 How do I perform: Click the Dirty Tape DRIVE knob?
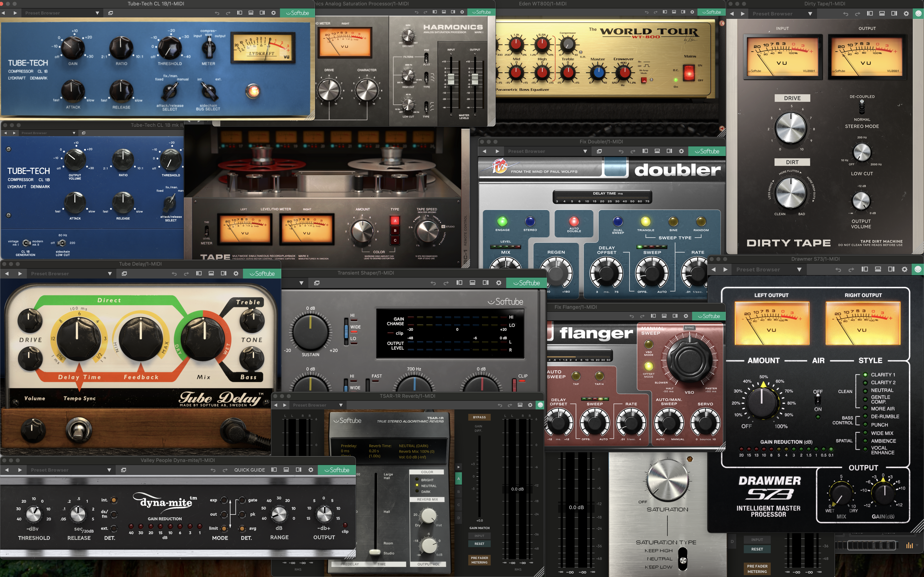pos(791,128)
